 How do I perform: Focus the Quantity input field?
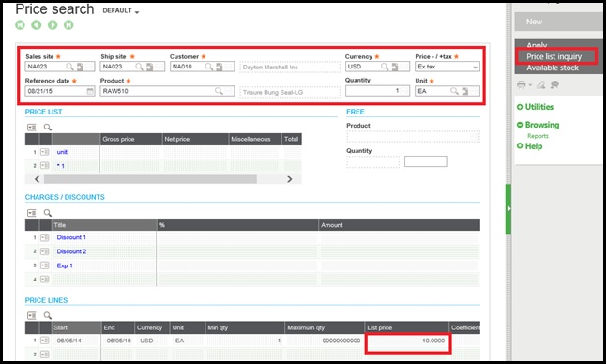[x=377, y=91]
